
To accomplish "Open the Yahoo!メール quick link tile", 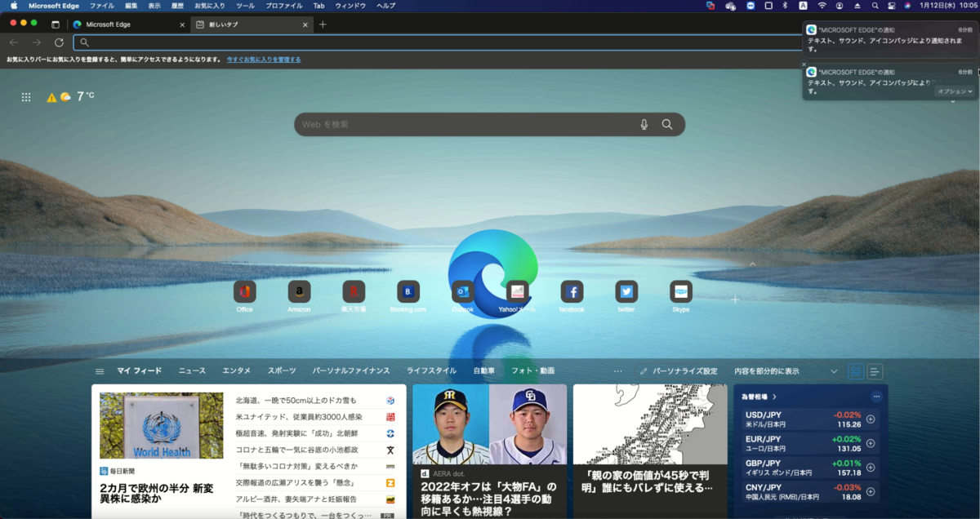I will 517,291.
